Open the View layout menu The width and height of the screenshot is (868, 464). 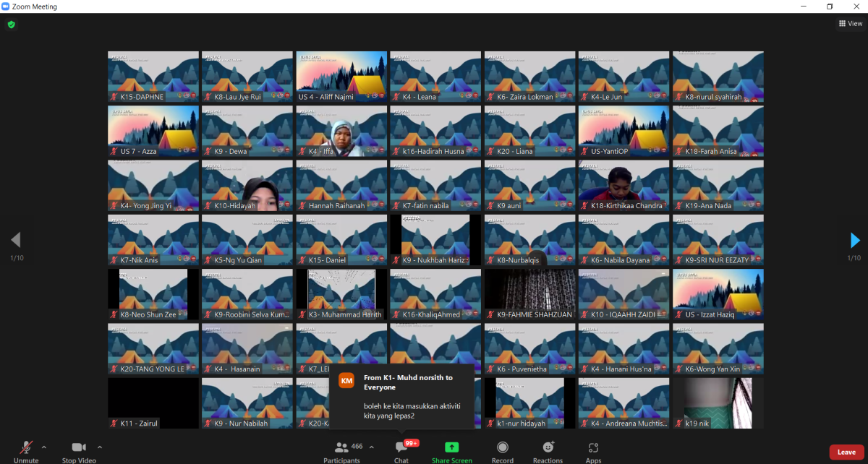click(850, 24)
